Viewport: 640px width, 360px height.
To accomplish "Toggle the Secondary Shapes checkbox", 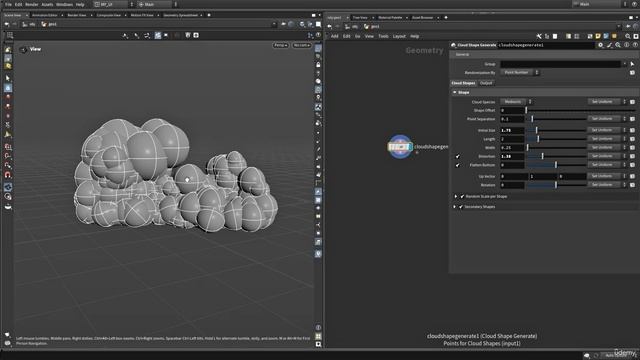I will pos(461,207).
